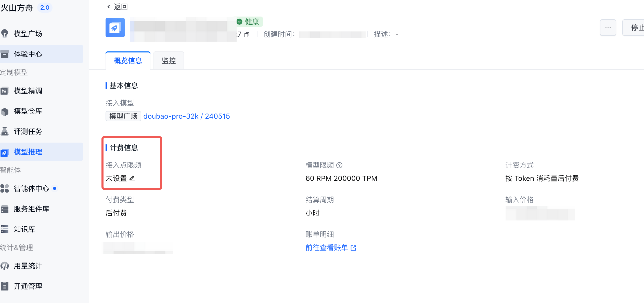Open 模型广场 in the sidebar
This screenshot has height=303, width=644.
coord(41,34)
